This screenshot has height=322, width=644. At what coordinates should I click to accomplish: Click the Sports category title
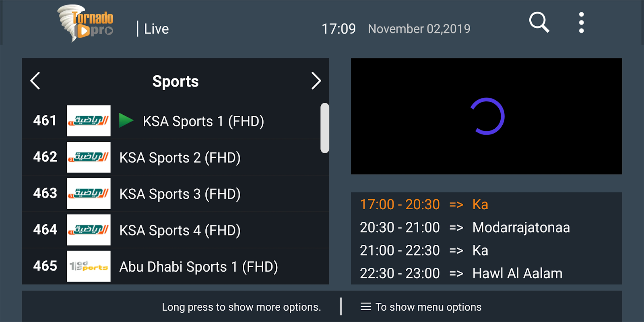coord(175,81)
